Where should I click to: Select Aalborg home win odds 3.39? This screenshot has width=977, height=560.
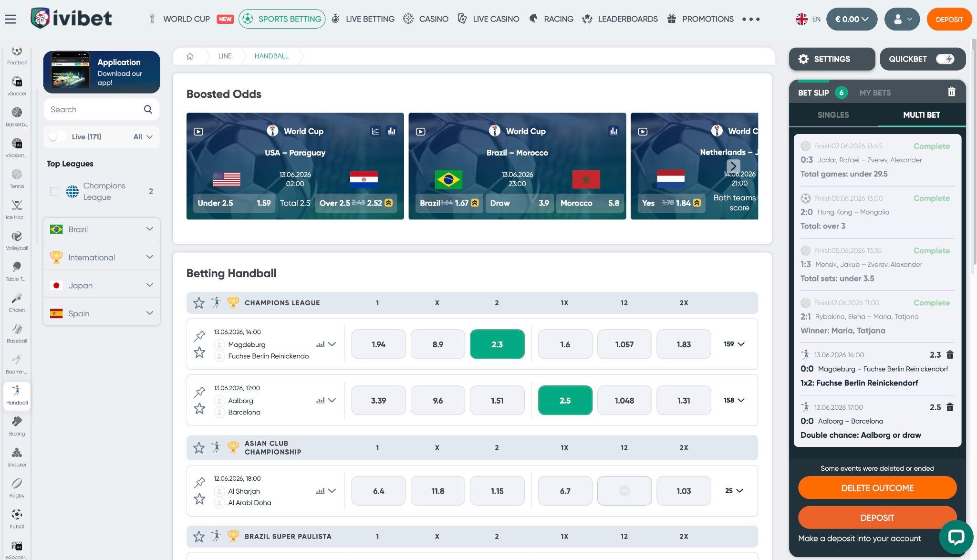[378, 400]
